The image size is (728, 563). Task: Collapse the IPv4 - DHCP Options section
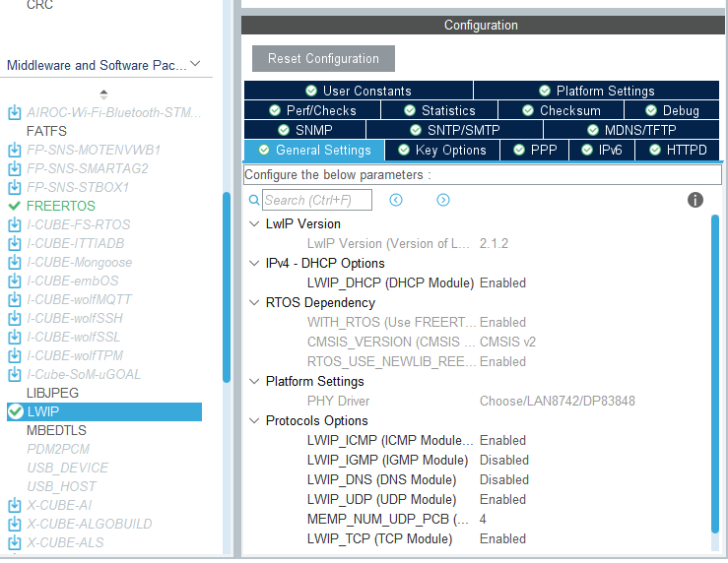pos(254,264)
